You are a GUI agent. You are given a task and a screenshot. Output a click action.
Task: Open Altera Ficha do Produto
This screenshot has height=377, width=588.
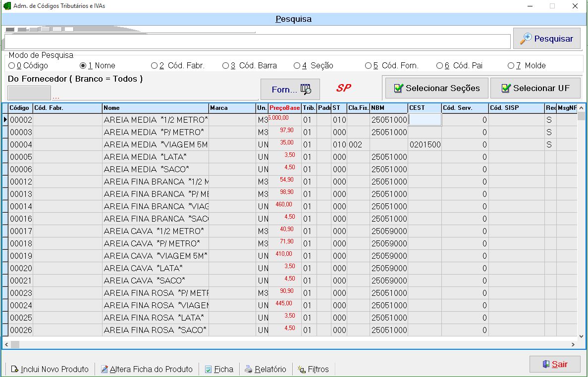(147, 369)
